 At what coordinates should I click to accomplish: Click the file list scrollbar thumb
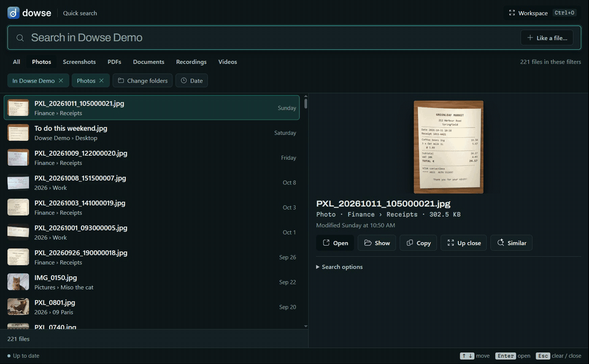(x=306, y=103)
